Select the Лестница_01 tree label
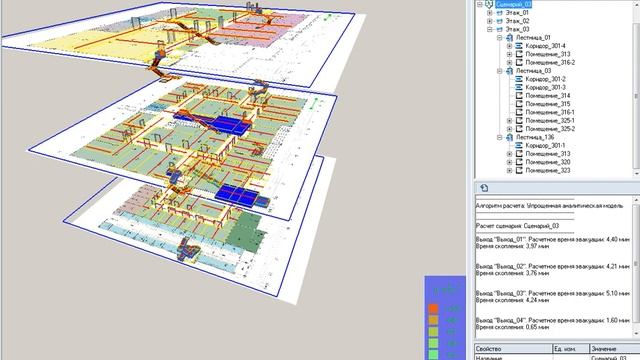This screenshot has height=360, width=640. click(x=533, y=38)
